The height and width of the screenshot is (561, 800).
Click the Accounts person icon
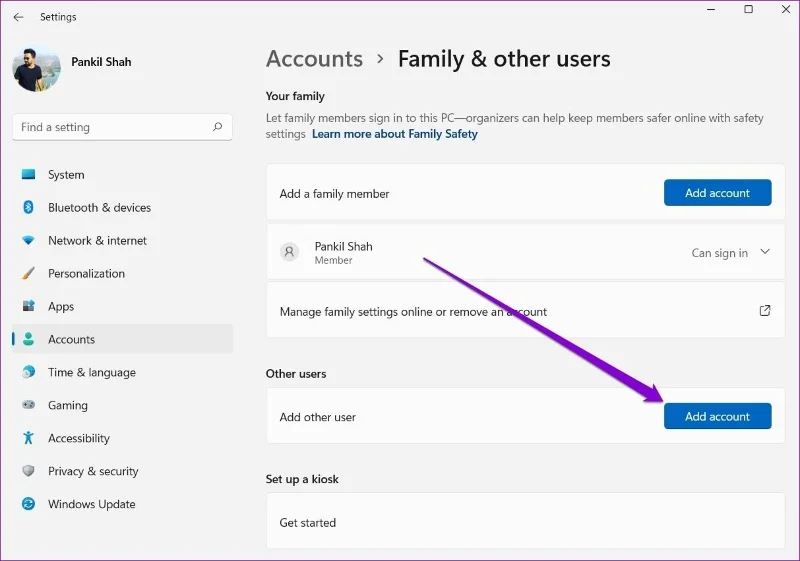(x=29, y=339)
